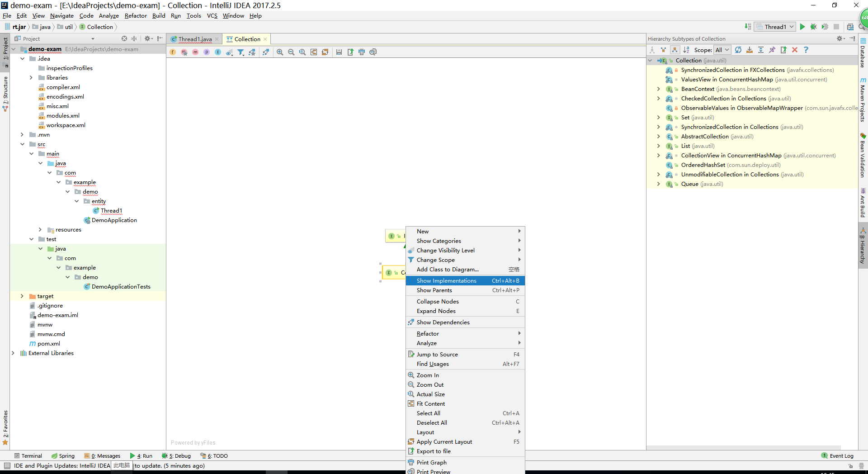
Task: Close hierarchy with red X icon
Action: click(x=795, y=50)
